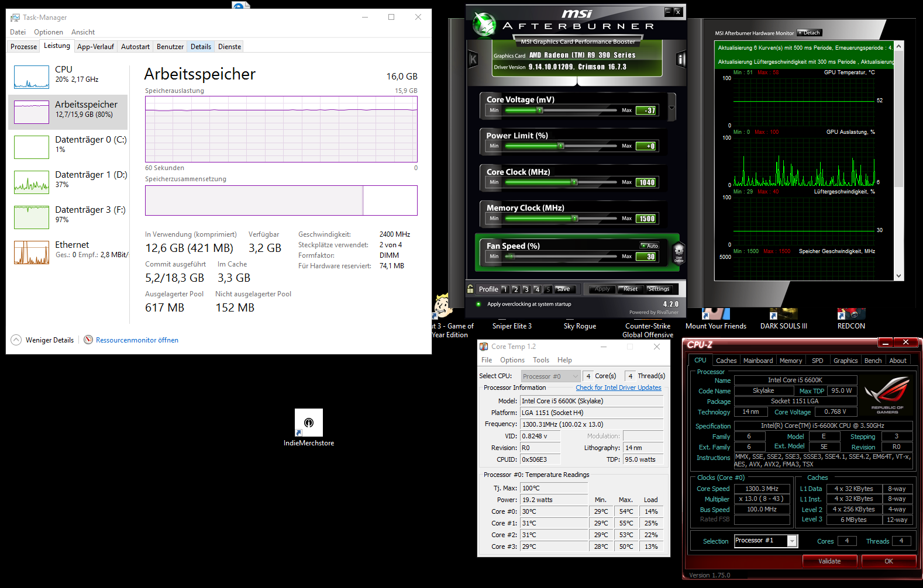923x588 pixels.
Task: Open the DARK SOULS III shortcut
Action: 784,319
